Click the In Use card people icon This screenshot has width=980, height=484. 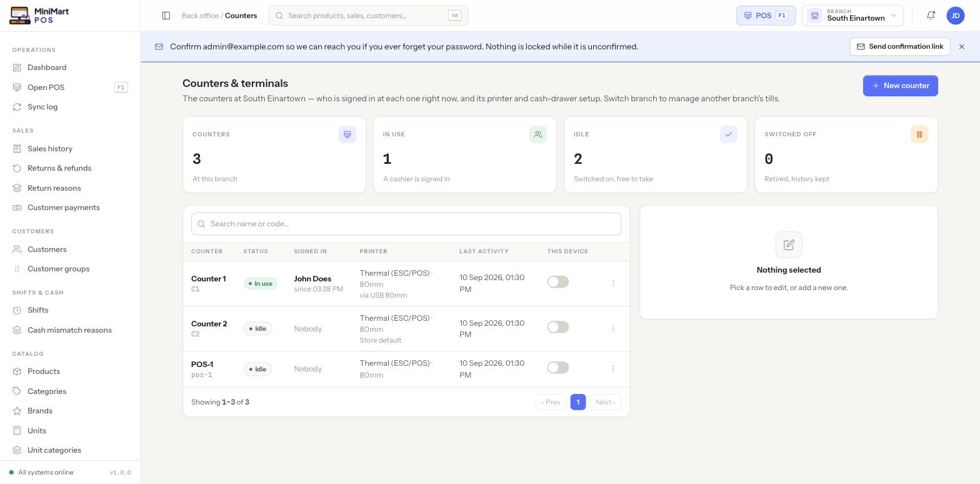(x=538, y=134)
